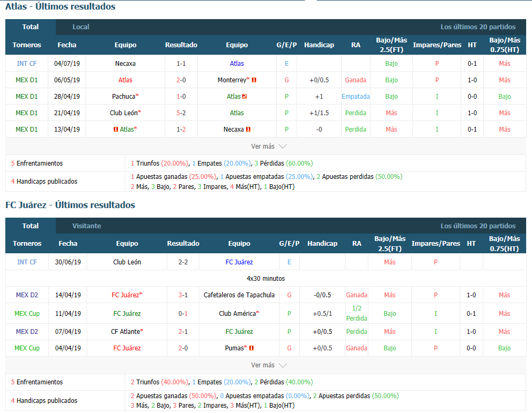This screenshot has width=532, height=413.
Task: Click the Impares/Pares header in FC Juárez table
Action: (x=436, y=244)
